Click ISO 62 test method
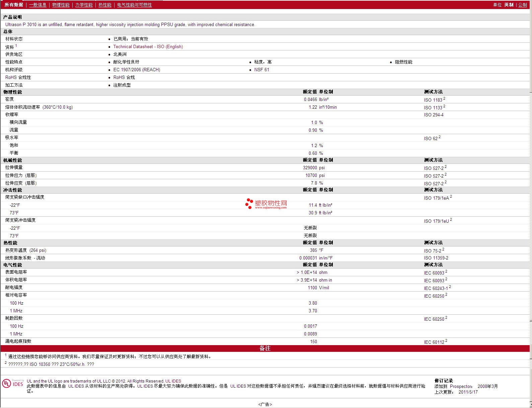This screenshot has width=532, height=408. tap(431, 138)
